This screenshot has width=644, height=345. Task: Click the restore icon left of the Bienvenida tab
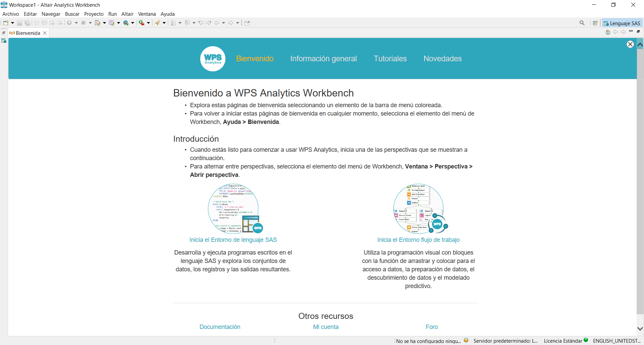click(4, 33)
